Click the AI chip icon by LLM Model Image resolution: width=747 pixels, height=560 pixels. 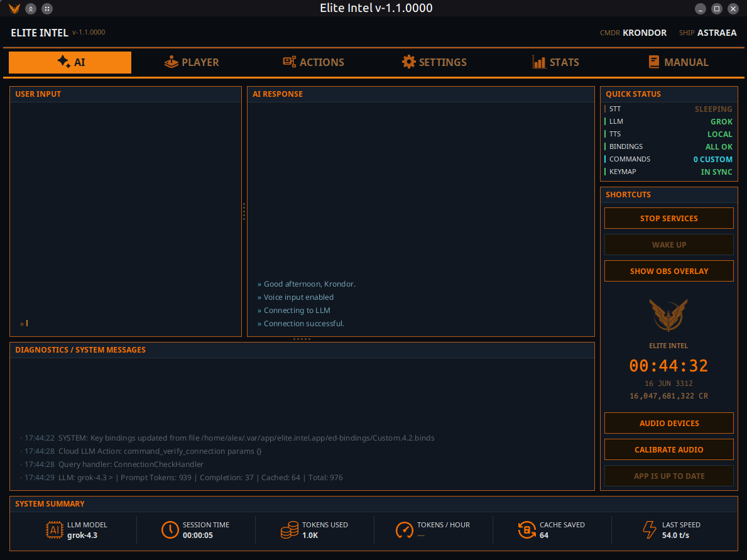coord(54,530)
